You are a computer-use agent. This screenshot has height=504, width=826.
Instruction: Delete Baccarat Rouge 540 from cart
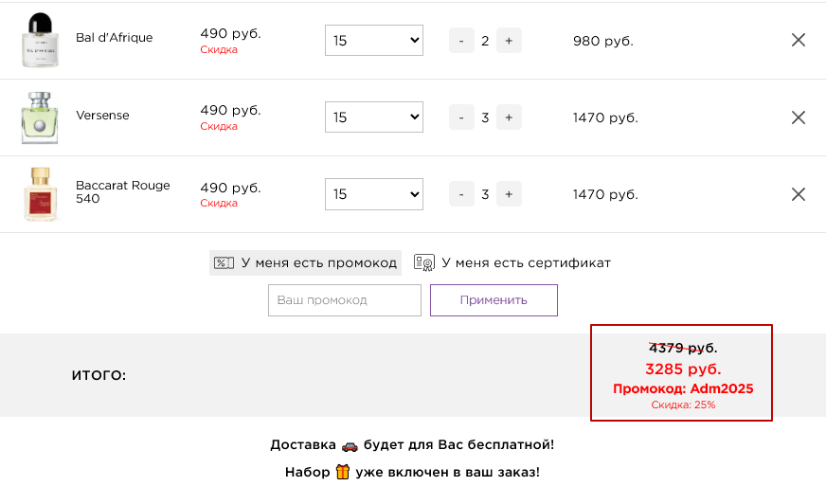point(799,194)
